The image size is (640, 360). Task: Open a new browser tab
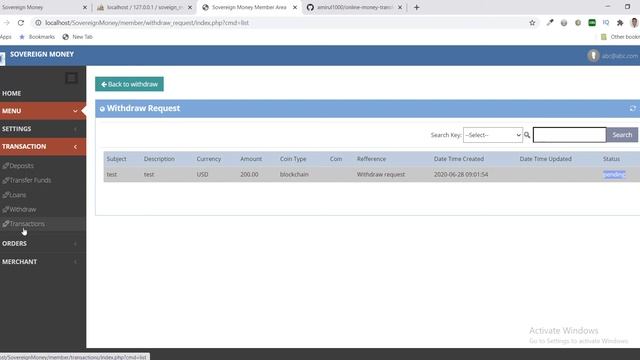[x=416, y=7]
